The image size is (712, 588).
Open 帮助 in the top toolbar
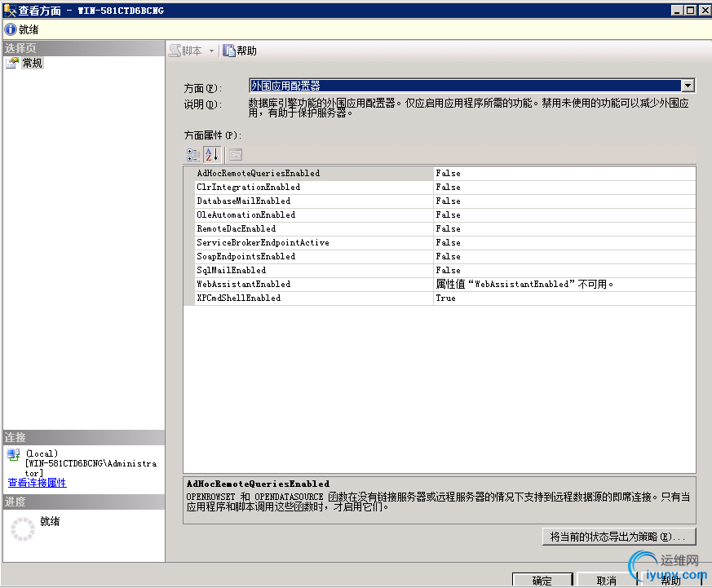pyautogui.click(x=240, y=51)
